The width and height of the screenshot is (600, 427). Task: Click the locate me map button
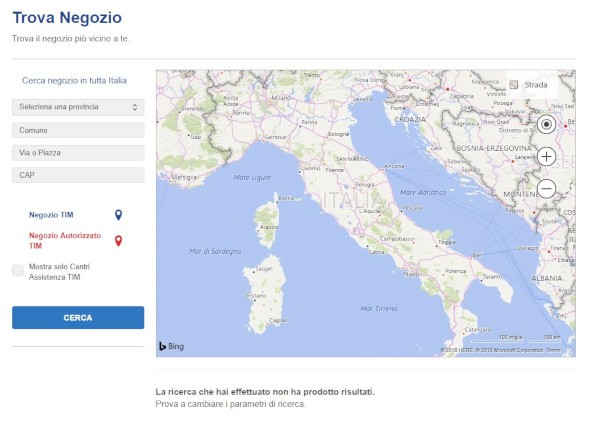pos(546,124)
